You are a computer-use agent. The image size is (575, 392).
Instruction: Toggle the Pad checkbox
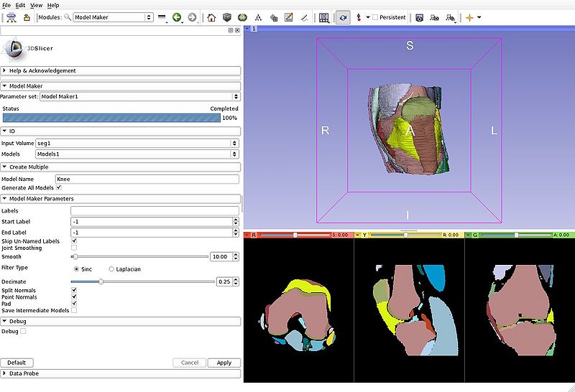[x=74, y=304]
